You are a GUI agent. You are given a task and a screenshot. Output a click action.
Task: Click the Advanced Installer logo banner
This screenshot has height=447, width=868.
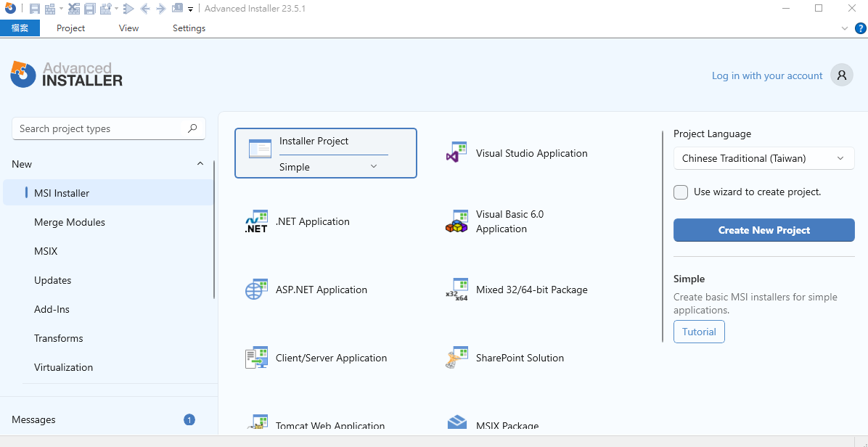pyautogui.click(x=67, y=74)
